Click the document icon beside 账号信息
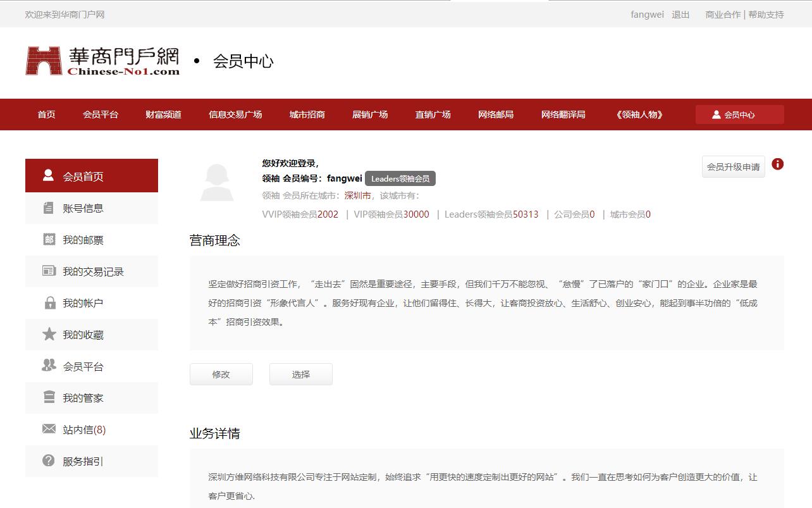The width and height of the screenshot is (812, 508). [49, 208]
